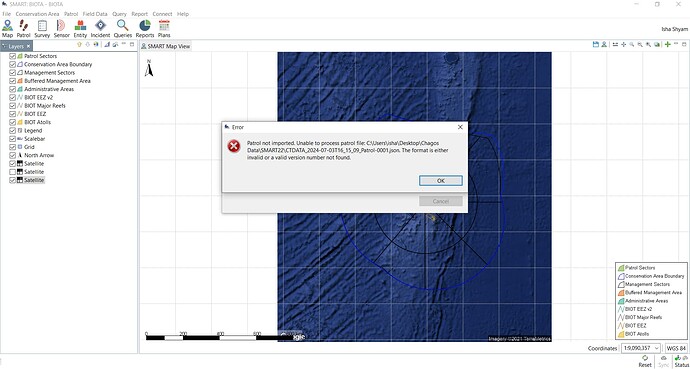Move layer down in Layers panel
The height and width of the screenshot is (369, 690).
88,44
